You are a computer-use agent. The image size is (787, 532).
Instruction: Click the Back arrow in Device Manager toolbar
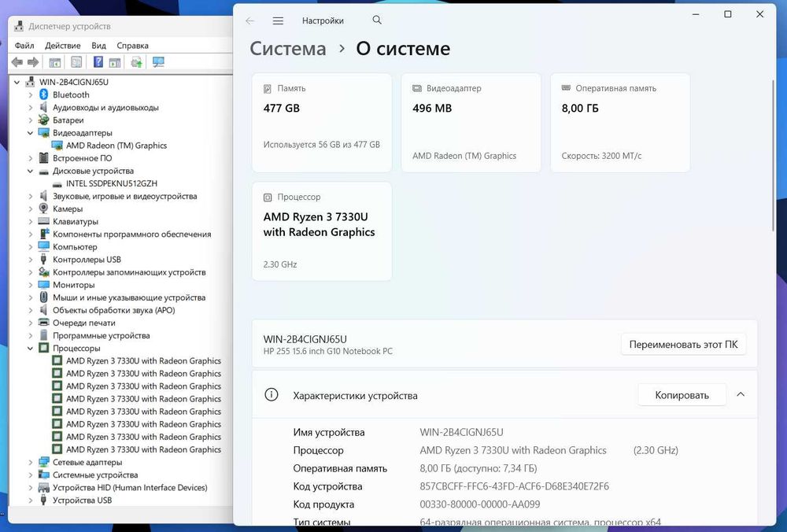point(17,62)
